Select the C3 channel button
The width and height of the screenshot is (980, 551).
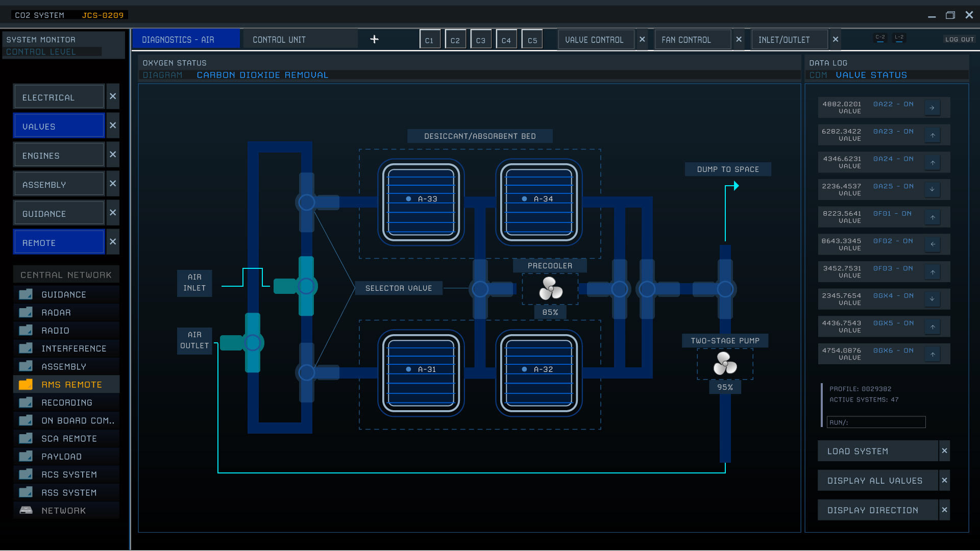coord(480,40)
